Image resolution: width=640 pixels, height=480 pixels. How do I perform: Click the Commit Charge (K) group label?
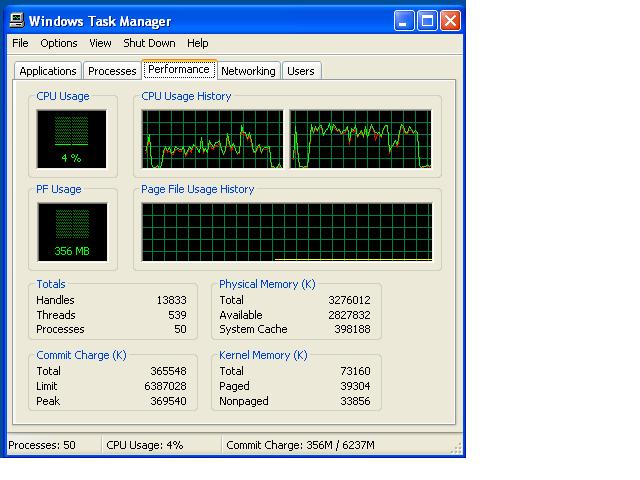point(82,355)
